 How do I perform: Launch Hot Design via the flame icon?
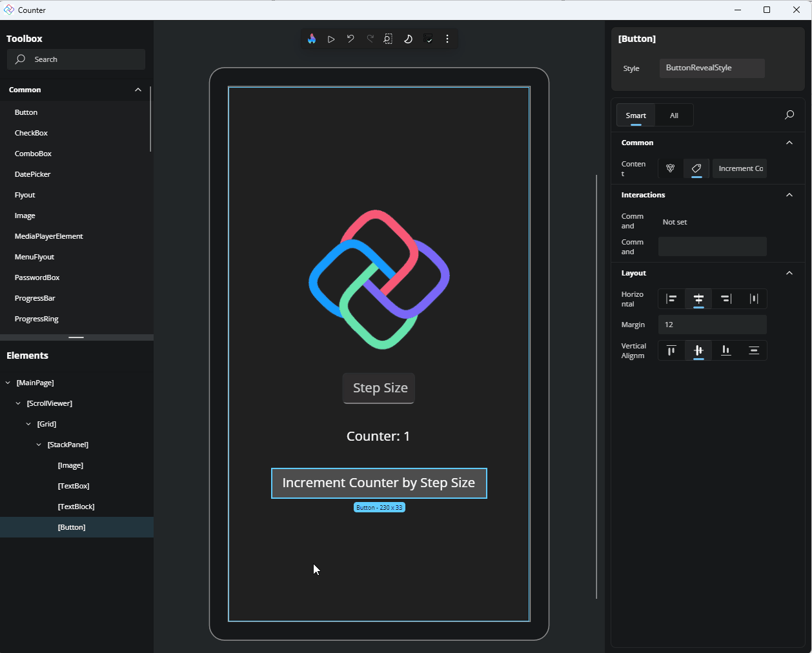point(312,39)
